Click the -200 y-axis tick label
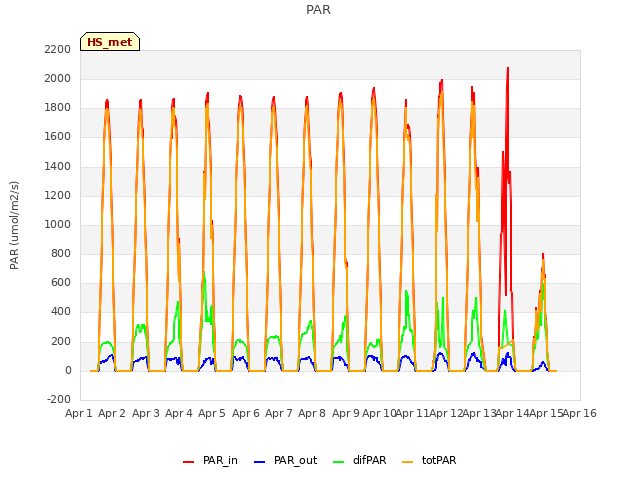The image size is (640, 480). [x=59, y=399]
